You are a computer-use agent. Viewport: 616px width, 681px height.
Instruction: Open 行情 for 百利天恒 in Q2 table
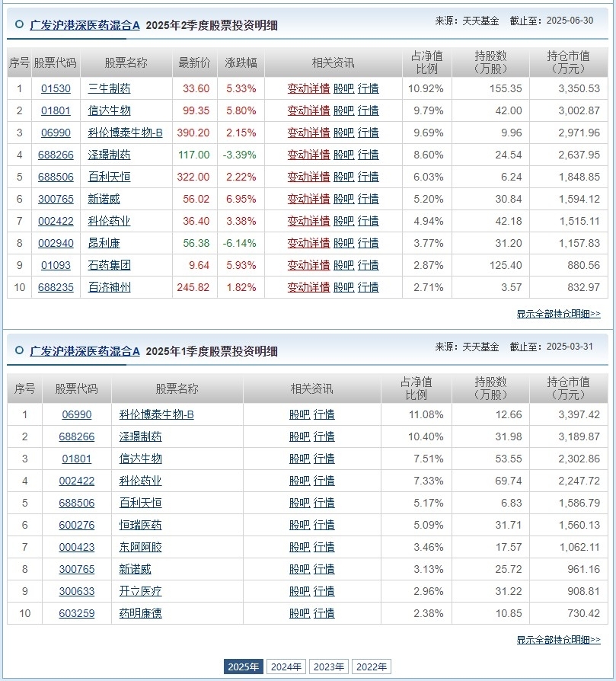click(368, 177)
